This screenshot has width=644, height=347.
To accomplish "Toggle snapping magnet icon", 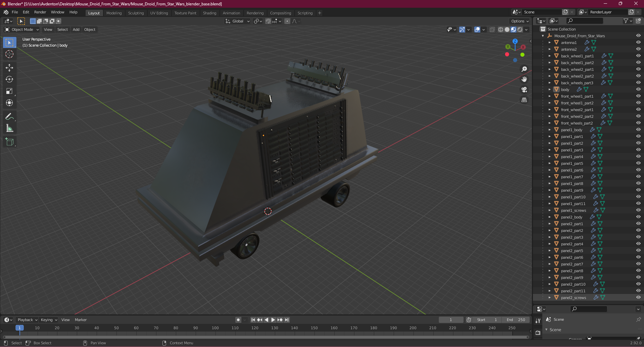I will 268,21.
